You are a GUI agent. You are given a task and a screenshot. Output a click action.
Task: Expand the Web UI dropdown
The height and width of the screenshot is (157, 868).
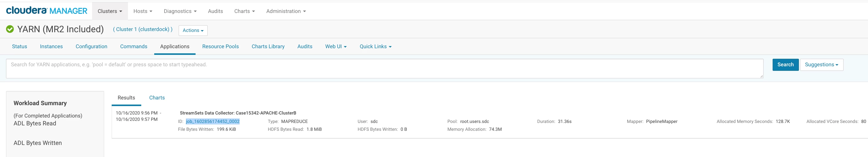pos(336,46)
